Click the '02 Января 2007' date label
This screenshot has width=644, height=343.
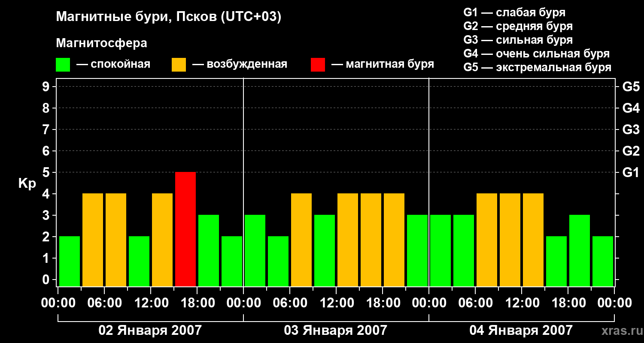pos(150,331)
